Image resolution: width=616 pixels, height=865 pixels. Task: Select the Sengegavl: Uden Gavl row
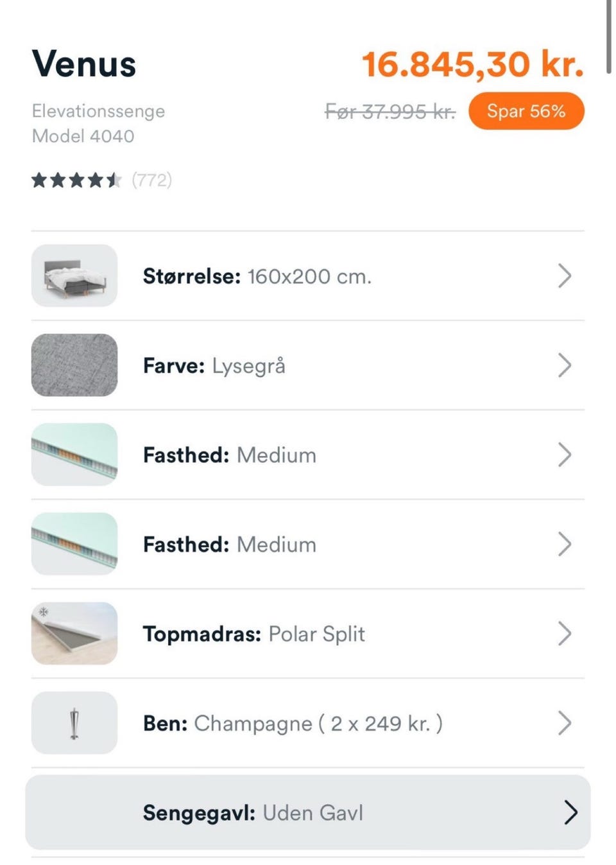(308, 812)
